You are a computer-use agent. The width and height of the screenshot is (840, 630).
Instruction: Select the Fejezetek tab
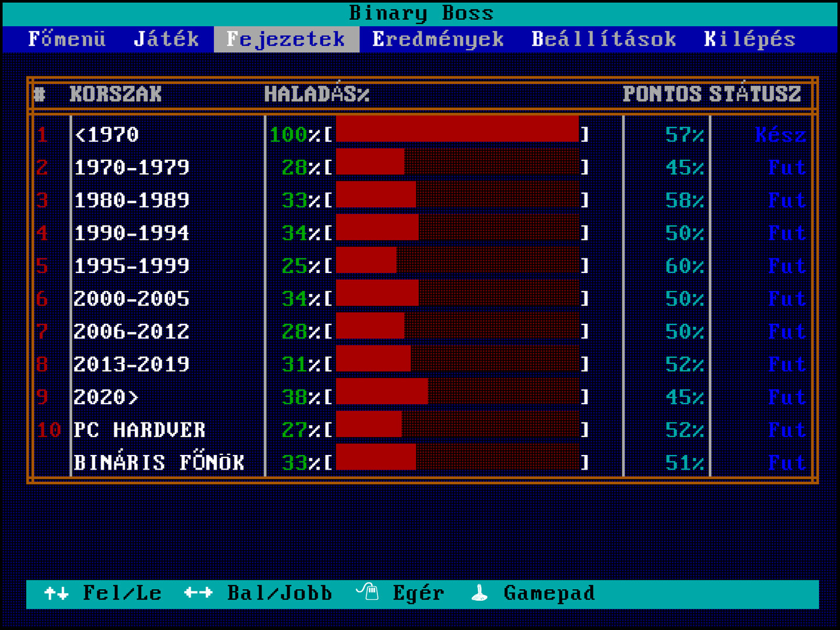(286, 39)
